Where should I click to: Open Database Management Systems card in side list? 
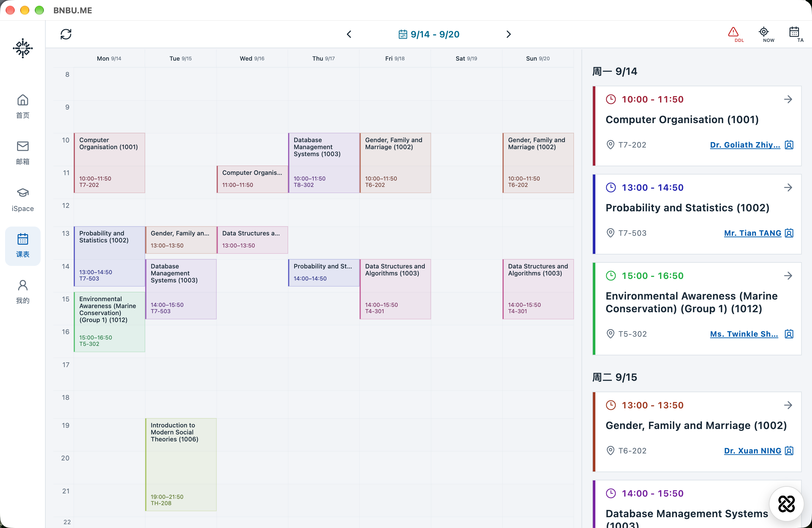click(697, 504)
